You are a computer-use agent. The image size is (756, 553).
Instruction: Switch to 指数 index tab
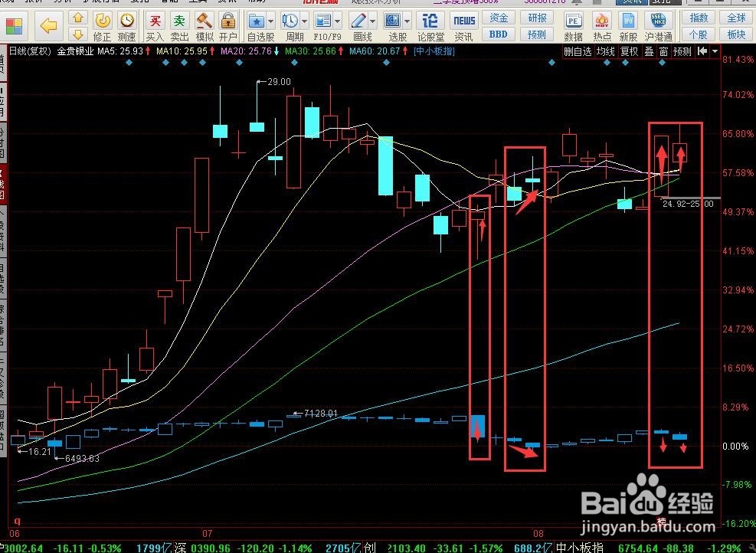pos(699,18)
